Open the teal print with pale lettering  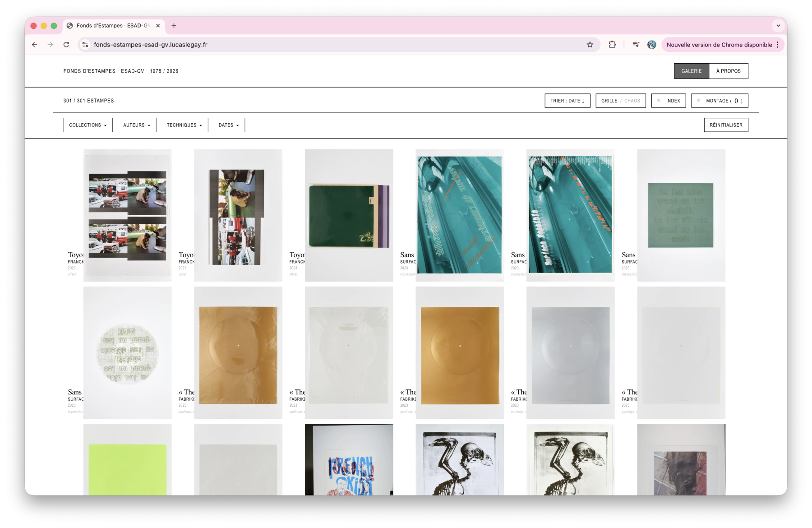(460, 215)
